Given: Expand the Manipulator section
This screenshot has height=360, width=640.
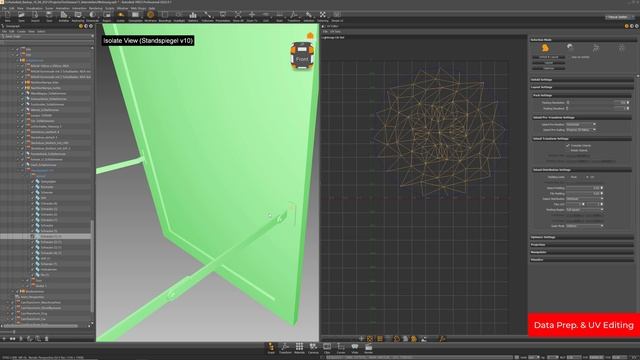Looking at the screenshot, I should tap(582, 252).
